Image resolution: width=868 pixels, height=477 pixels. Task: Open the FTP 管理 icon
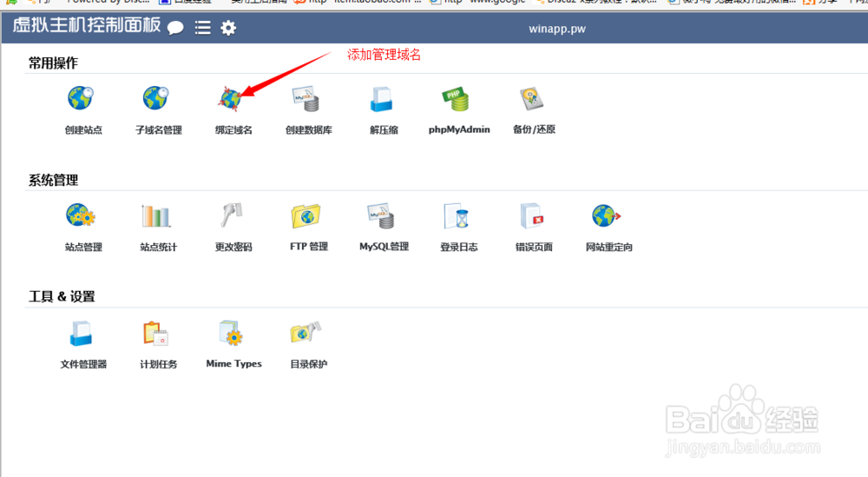(x=306, y=216)
